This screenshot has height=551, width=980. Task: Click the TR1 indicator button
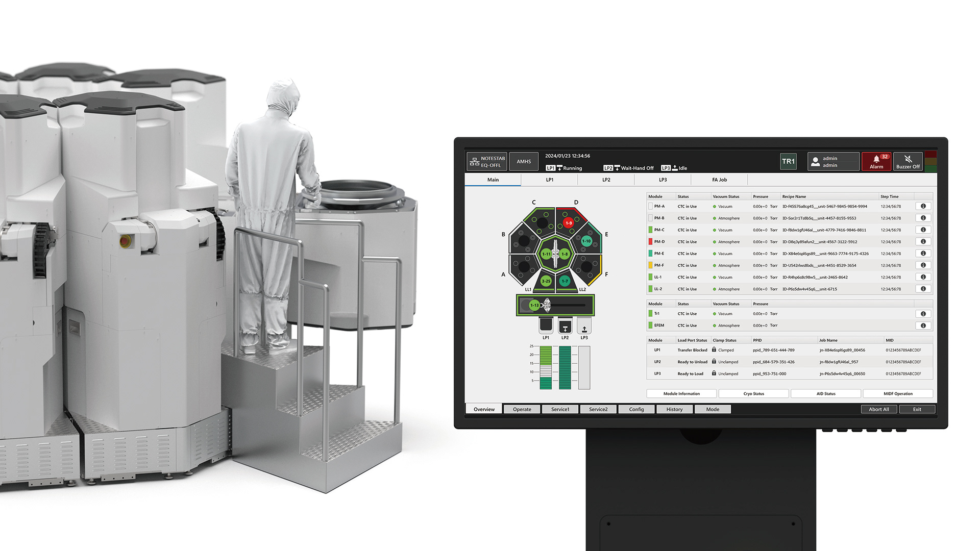click(788, 161)
